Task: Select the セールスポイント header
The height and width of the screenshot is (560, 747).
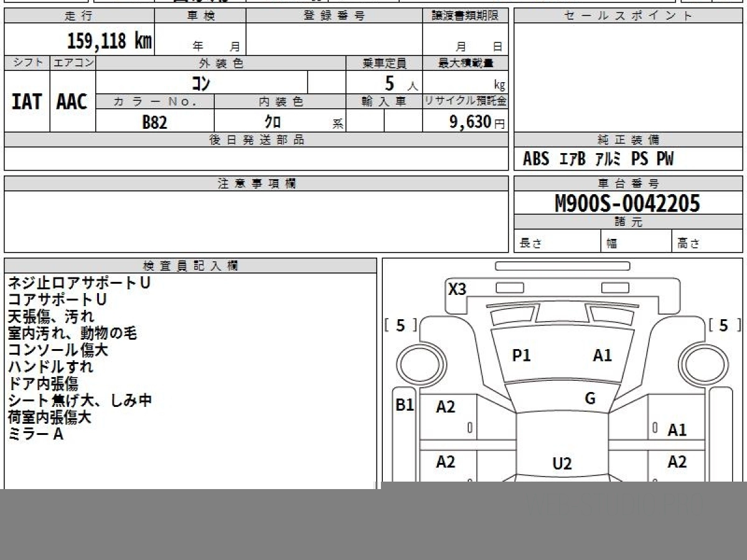Action: 628,16
